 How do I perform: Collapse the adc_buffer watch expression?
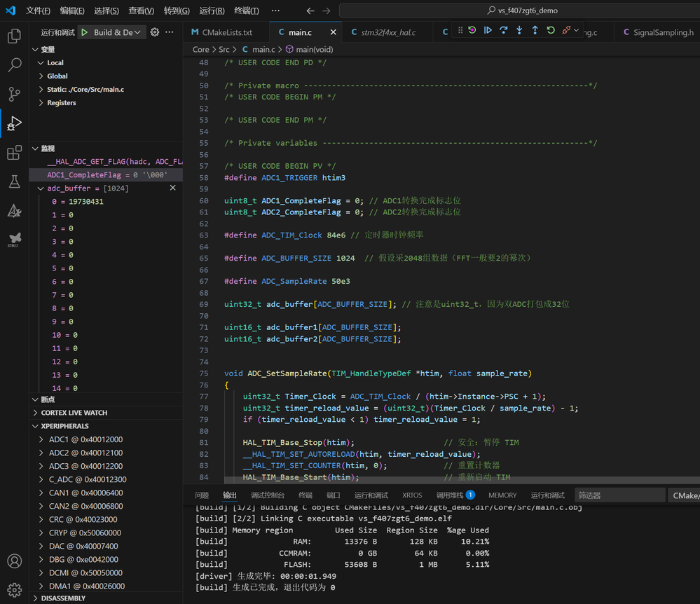click(41, 188)
